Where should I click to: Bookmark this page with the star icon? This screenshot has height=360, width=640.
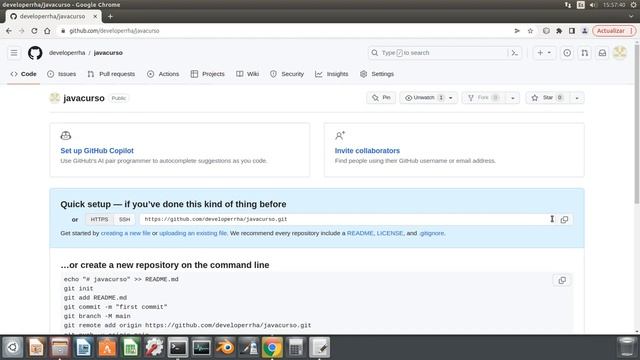point(530,31)
